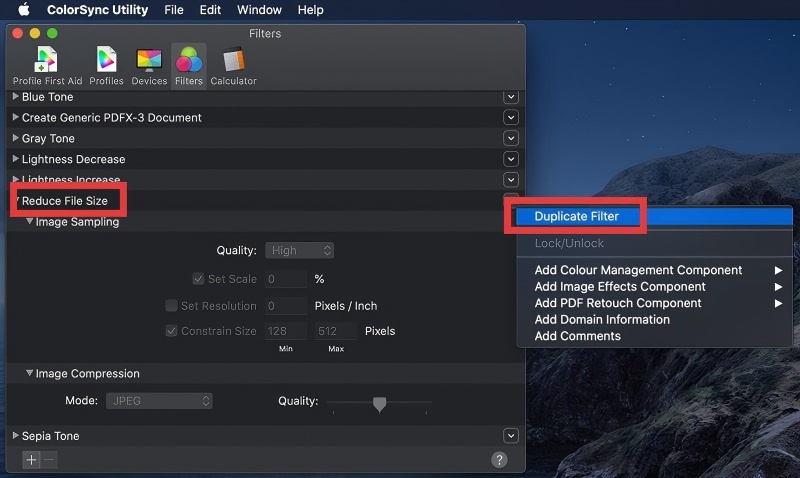Image resolution: width=800 pixels, height=478 pixels.
Task: Expand the Sepia Tone filter
Action: tap(15, 436)
